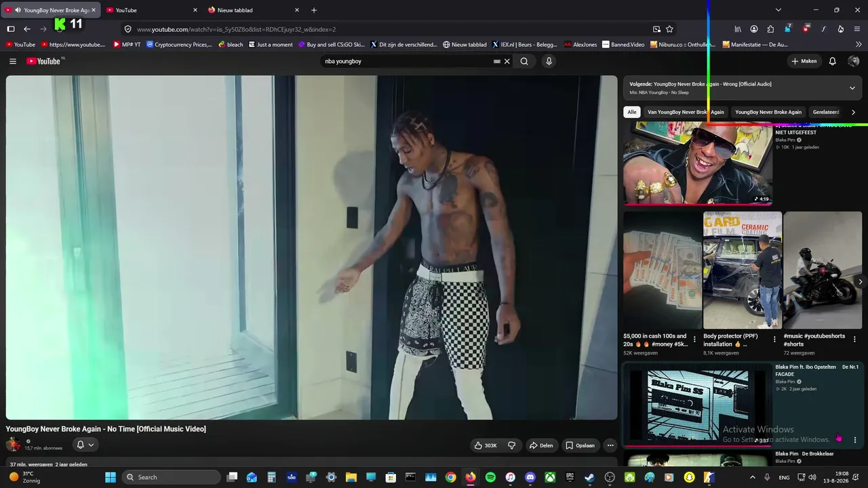This screenshot has width=868, height=488.
Task: Open the bleach bookmark
Action: point(231,45)
